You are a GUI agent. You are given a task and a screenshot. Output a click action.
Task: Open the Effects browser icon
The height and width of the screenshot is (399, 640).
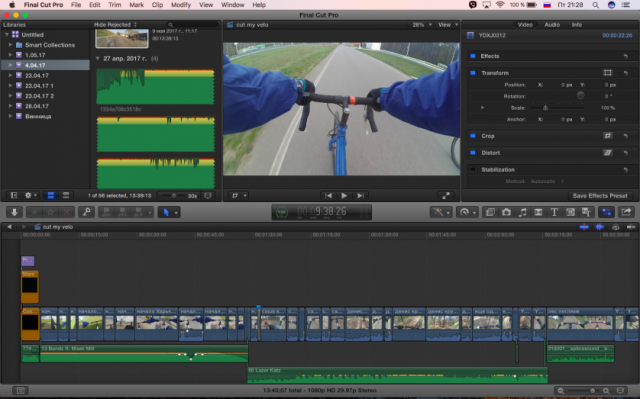point(490,212)
